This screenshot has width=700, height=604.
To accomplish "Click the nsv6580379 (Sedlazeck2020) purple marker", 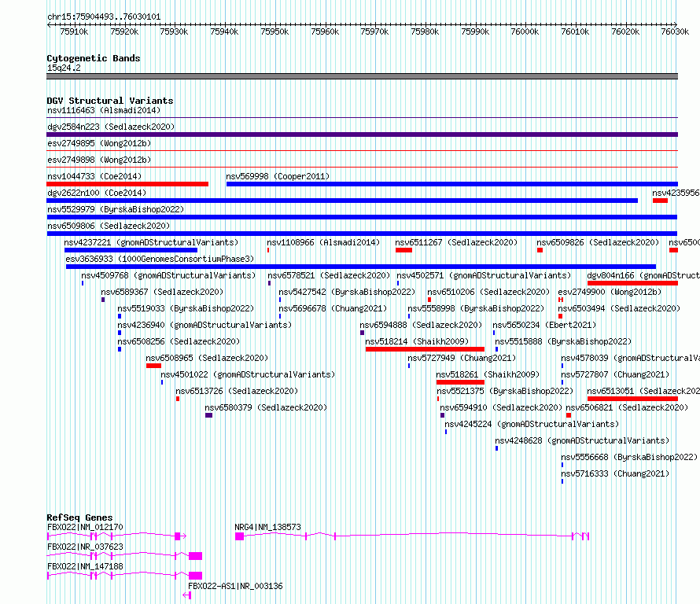I will 208,415.
